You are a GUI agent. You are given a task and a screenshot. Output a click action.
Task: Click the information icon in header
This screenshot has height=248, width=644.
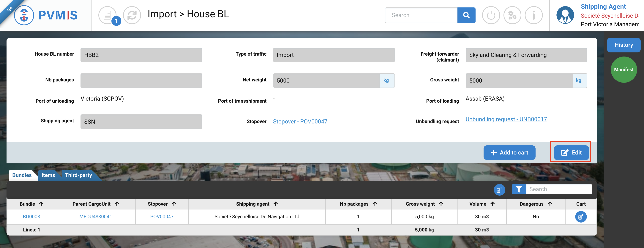[533, 15]
